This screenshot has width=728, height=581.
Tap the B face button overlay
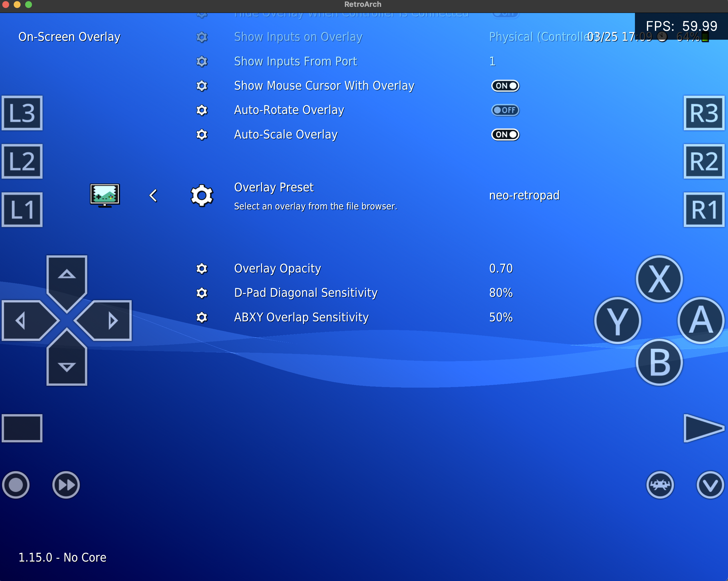[x=659, y=362]
